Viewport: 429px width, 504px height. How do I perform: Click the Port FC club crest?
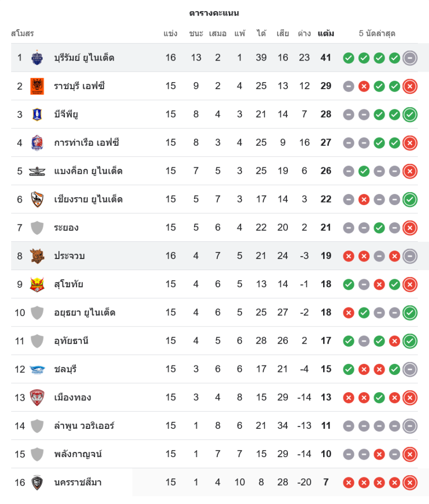coord(37,143)
